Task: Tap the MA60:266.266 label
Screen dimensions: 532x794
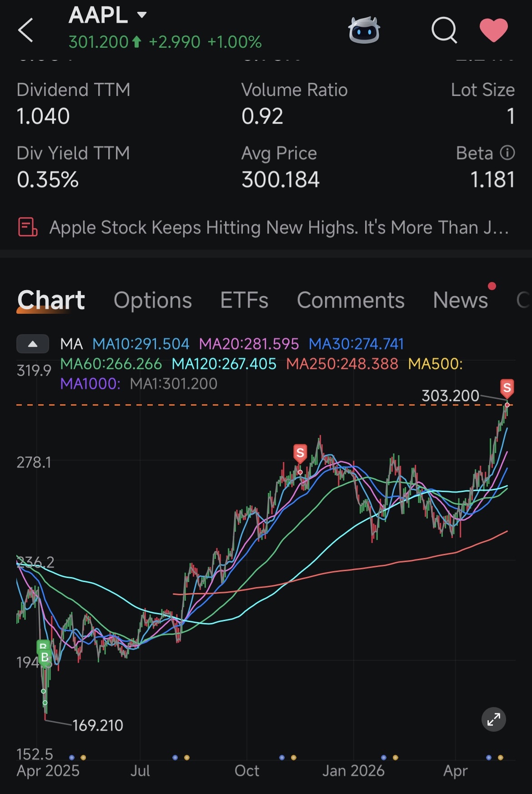Action: click(x=111, y=364)
